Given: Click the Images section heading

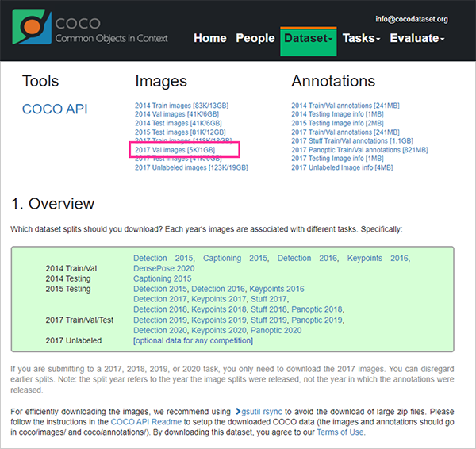Looking at the screenshot, I should point(161,82).
